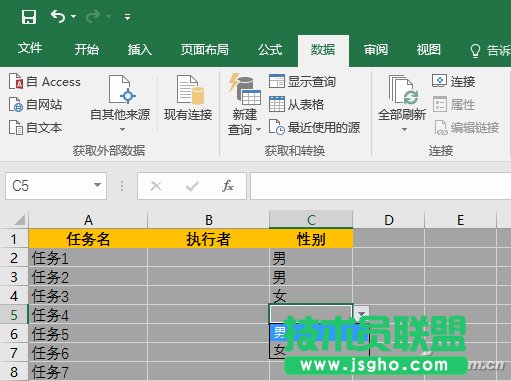Image resolution: width=511 pixels, height=381 pixels.
Task: Open 最近使用的源
Action: (x=315, y=128)
